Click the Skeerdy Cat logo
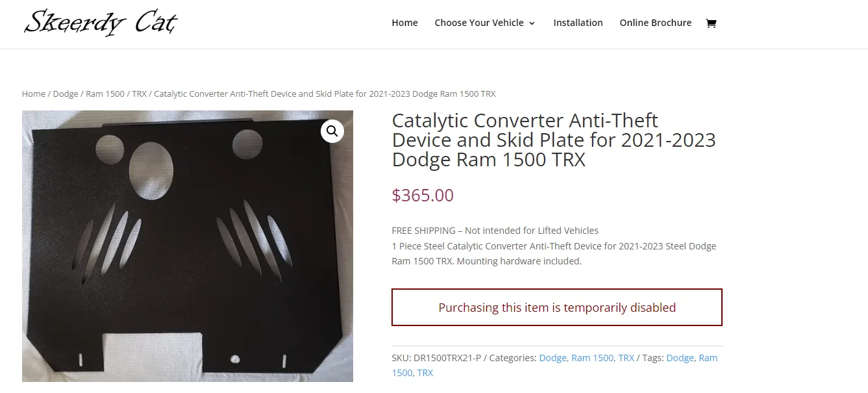This screenshot has width=868, height=393. click(101, 23)
